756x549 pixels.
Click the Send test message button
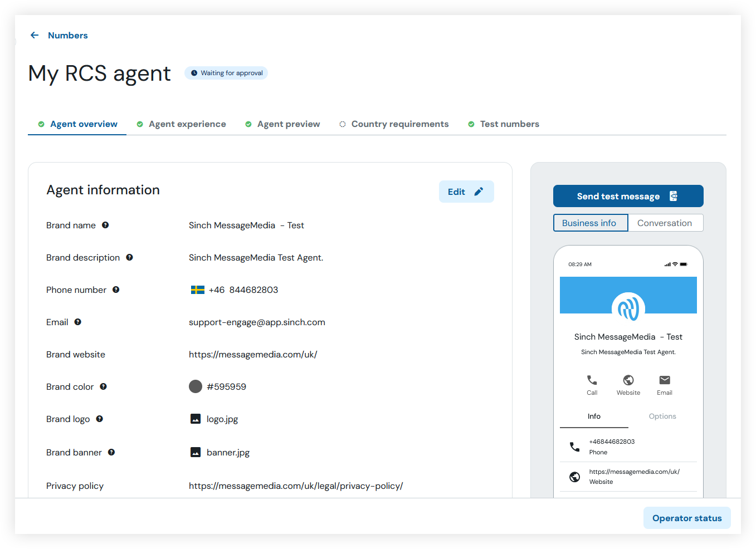tap(628, 196)
